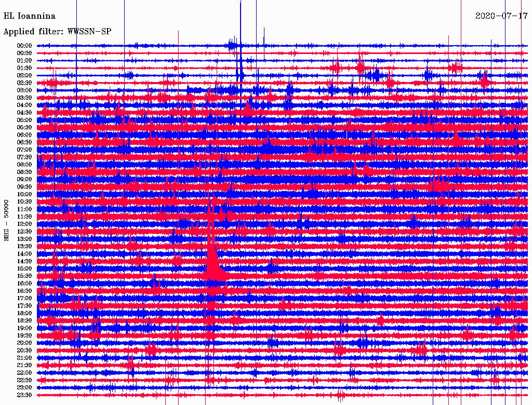The height and width of the screenshot is (405, 532).
Task: Select the 04:00 time label
Action: [24, 105]
